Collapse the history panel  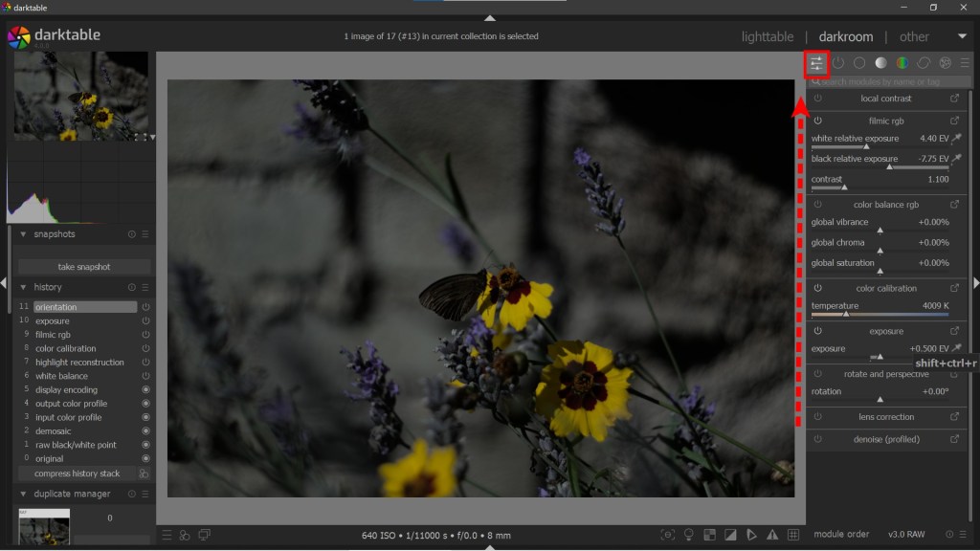pos(24,287)
